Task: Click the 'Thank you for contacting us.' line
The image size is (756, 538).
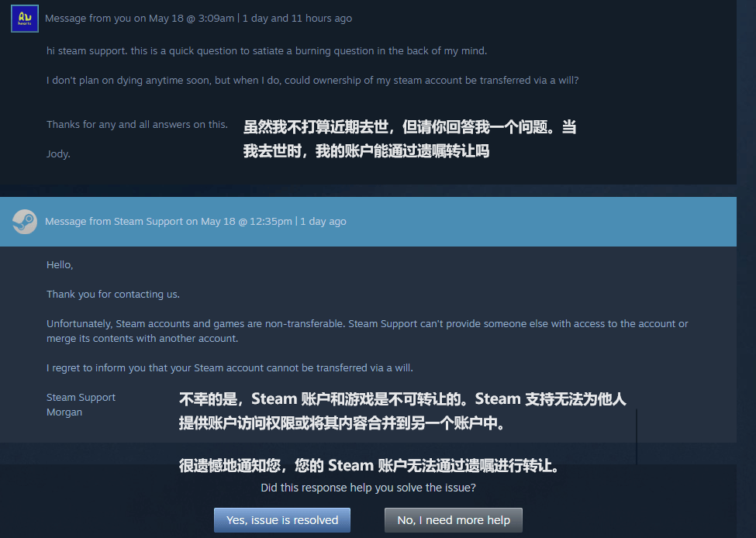Action: click(x=113, y=295)
